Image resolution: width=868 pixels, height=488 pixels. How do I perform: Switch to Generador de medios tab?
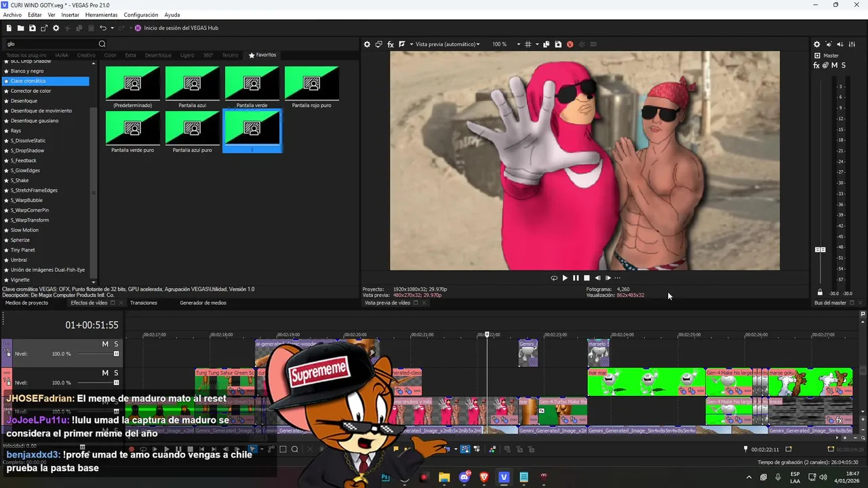point(203,303)
